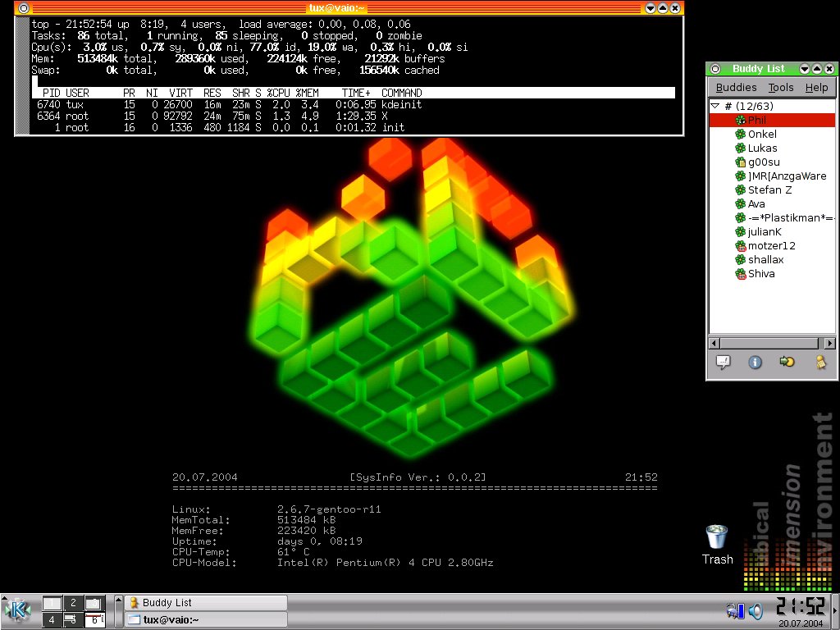Click the Buddy List taskbar button

click(205, 603)
